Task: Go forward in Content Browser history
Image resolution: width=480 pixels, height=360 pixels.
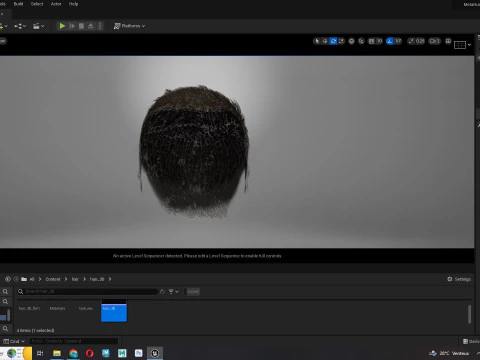Action: click(16, 279)
